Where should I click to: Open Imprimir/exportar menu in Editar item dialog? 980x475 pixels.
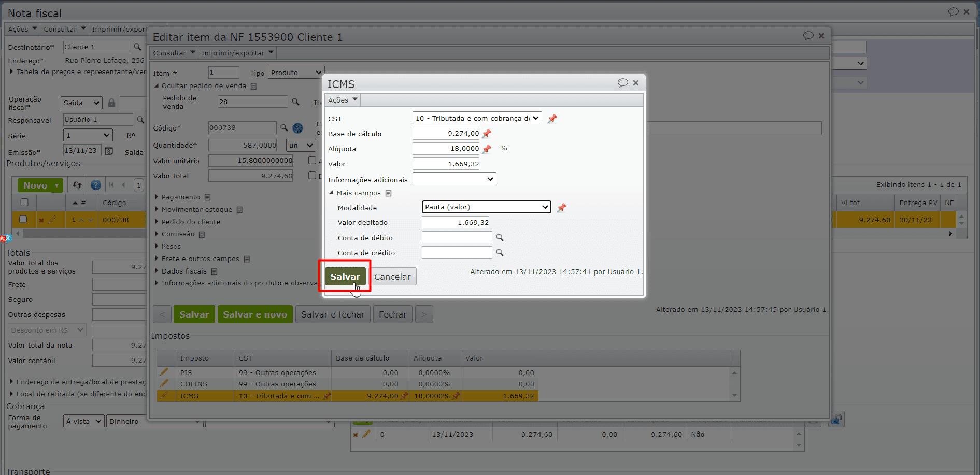click(x=237, y=53)
